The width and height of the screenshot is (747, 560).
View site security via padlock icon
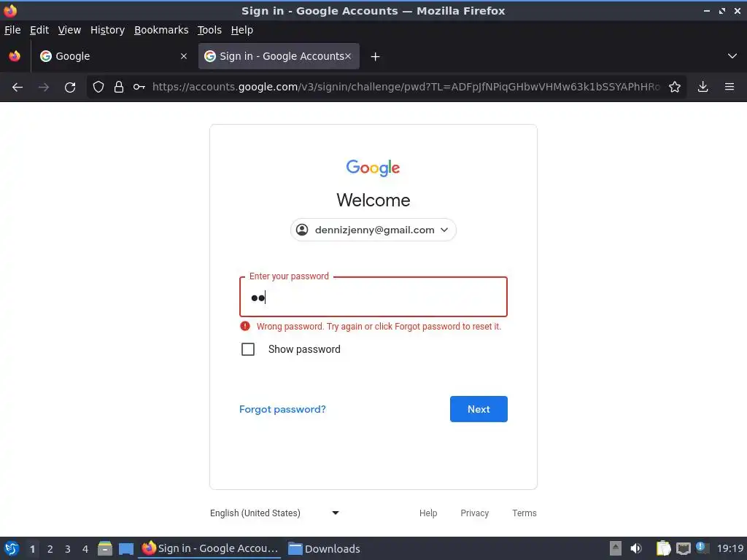pyautogui.click(x=119, y=87)
